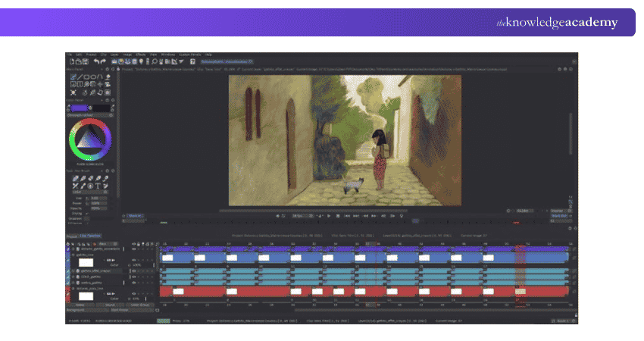This screenshot has height=341, width=644.
Task: Open the frame rate dropdown below canvas
Action: pos(303,216)
